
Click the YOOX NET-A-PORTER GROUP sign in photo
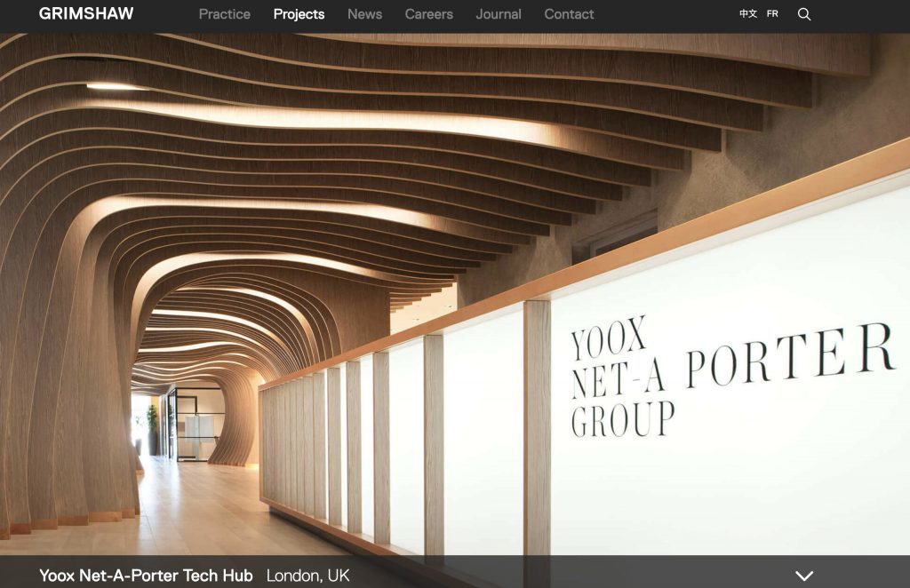[711, 377]
